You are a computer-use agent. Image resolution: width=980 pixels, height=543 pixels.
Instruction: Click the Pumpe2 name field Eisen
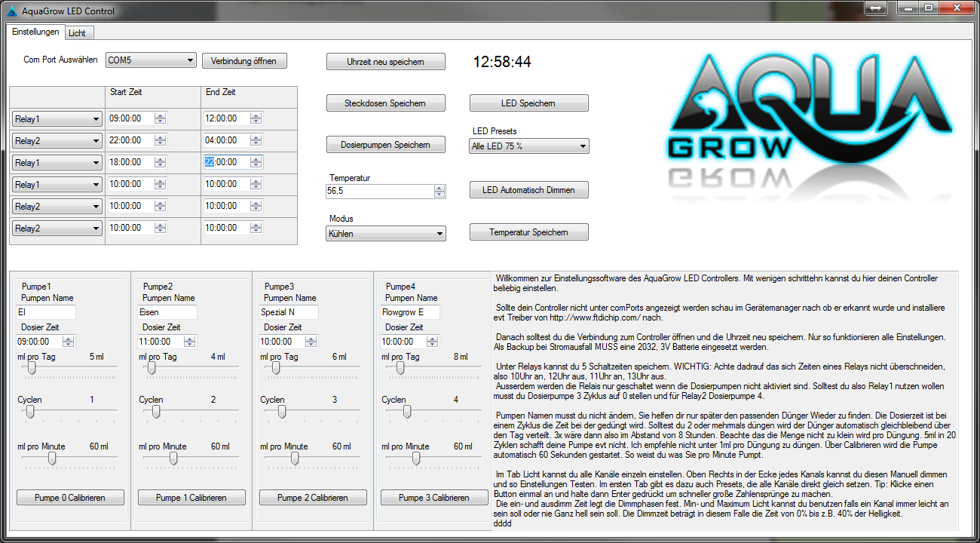click(x=167, y=312)
